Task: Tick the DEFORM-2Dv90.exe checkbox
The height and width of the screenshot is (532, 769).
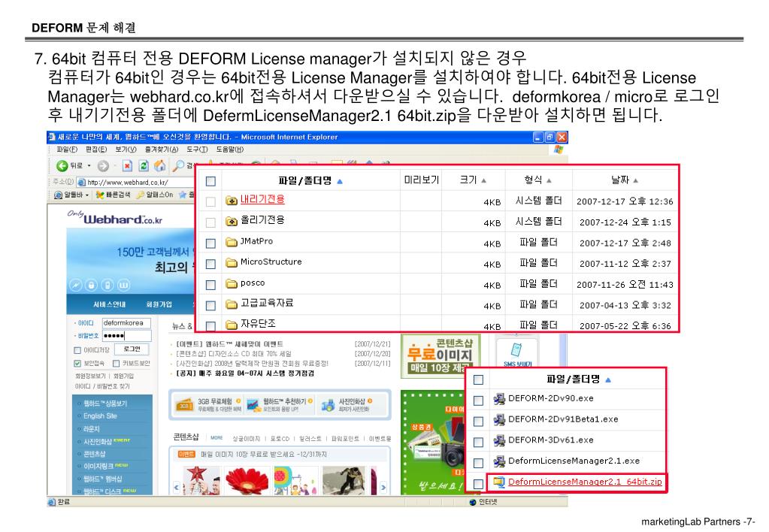Action: click(479, 401)
